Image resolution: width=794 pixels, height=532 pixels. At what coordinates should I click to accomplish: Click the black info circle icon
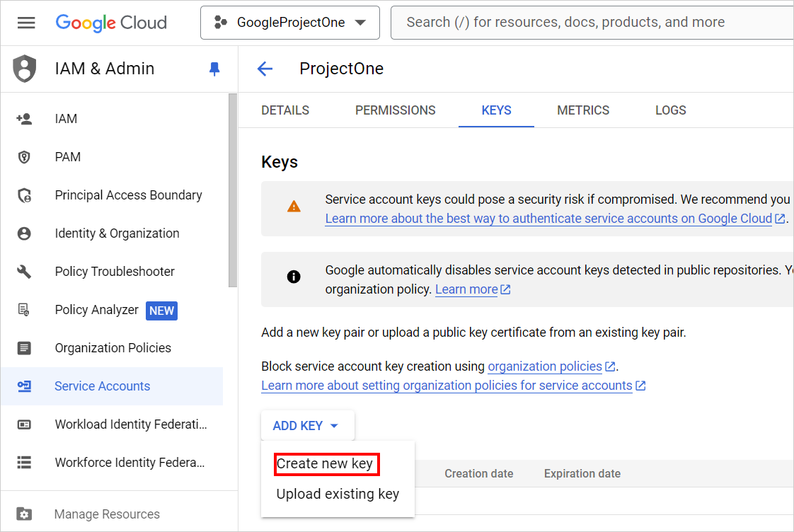point(294,277)
